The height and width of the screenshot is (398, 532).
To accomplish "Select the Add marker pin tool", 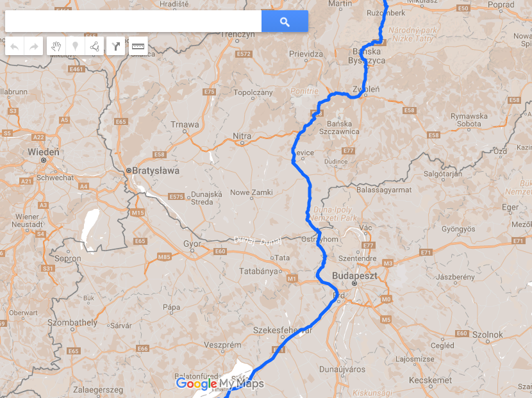I will tap(76, 46).
